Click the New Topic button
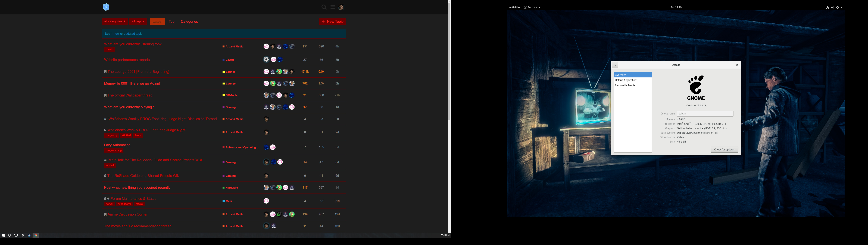Viewport: 868px width, 245px height. click(x=332, y=22)
